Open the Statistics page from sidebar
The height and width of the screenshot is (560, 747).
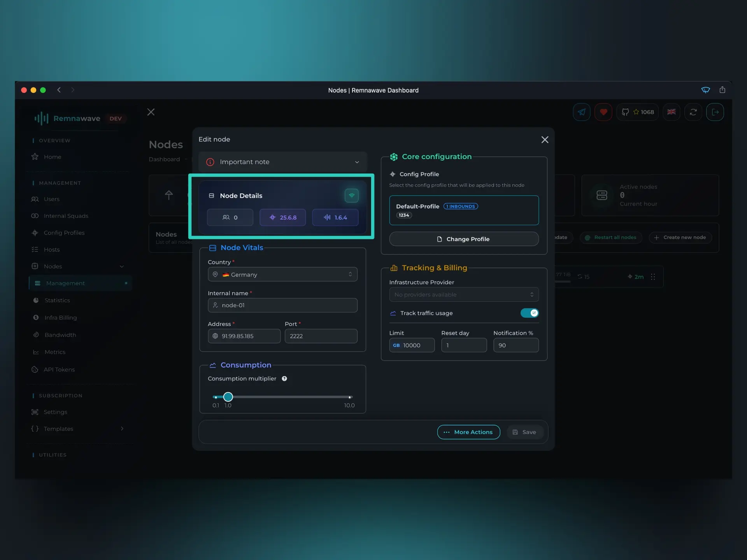click(57, 300)
